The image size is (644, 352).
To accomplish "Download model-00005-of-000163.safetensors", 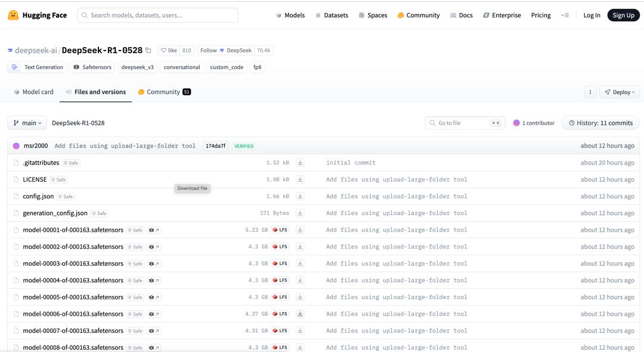I will pos(300,297).
